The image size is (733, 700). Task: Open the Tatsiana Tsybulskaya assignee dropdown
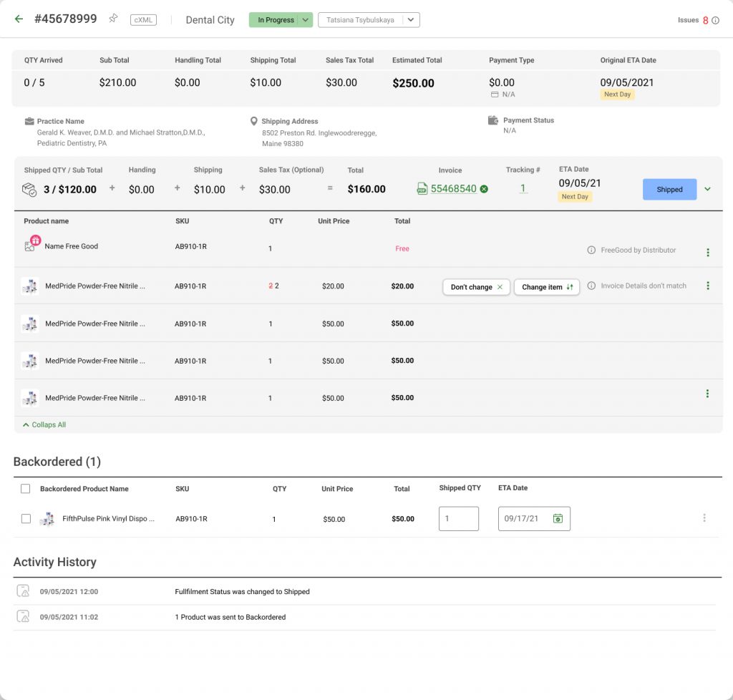tap(411, 20)
